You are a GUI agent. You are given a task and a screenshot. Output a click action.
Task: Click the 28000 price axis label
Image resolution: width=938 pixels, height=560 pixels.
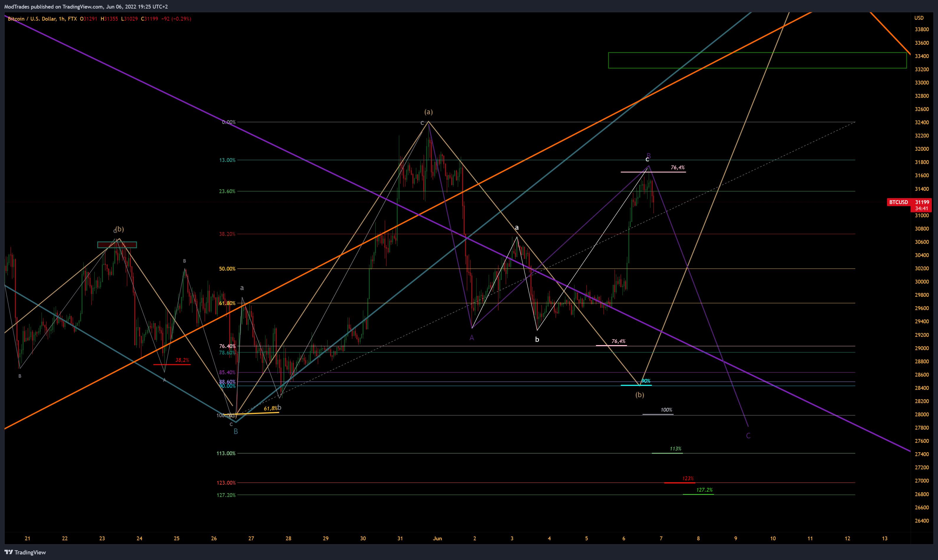(x=922, y=414)
